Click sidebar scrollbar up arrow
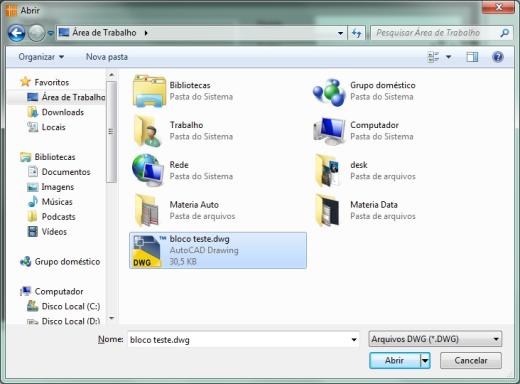Viewport: 520px width, 384px height. (112, 75)
